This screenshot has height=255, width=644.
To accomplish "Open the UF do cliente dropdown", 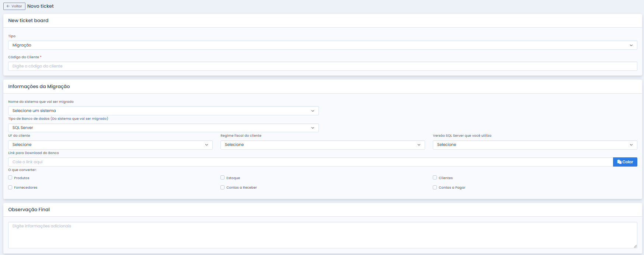I will coord(110,145).
